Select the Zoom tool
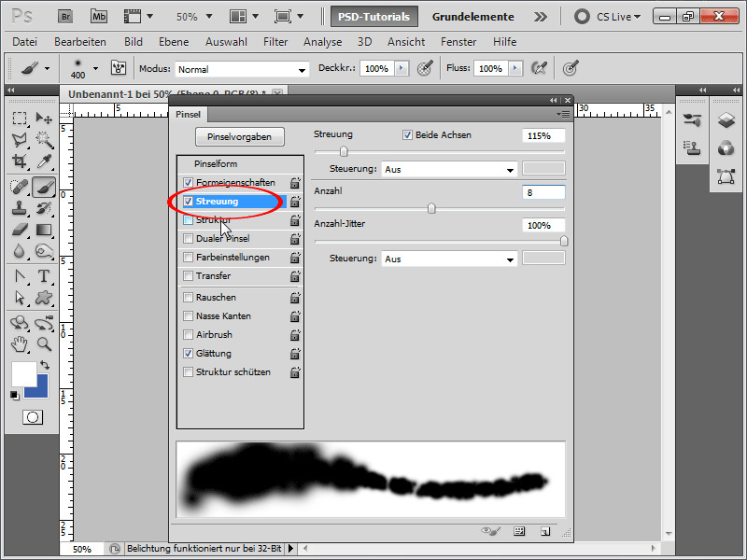Image resolution: width=747 pixels, height=560 pixels. (x=44, y=344)
